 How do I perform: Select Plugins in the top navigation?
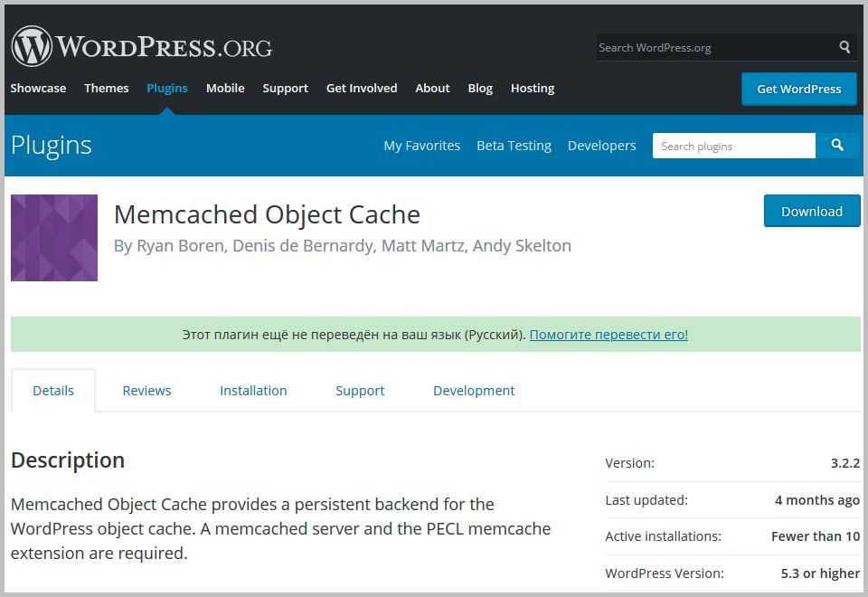point(167,88)
